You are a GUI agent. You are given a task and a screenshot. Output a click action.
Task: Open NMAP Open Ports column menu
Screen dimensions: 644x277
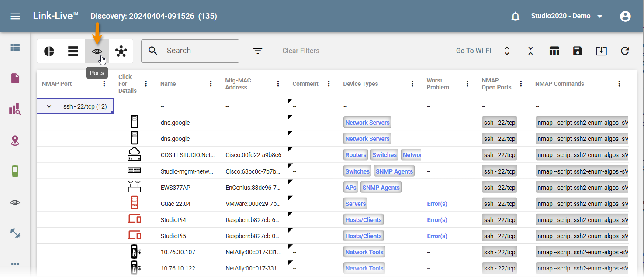point(521,84)
